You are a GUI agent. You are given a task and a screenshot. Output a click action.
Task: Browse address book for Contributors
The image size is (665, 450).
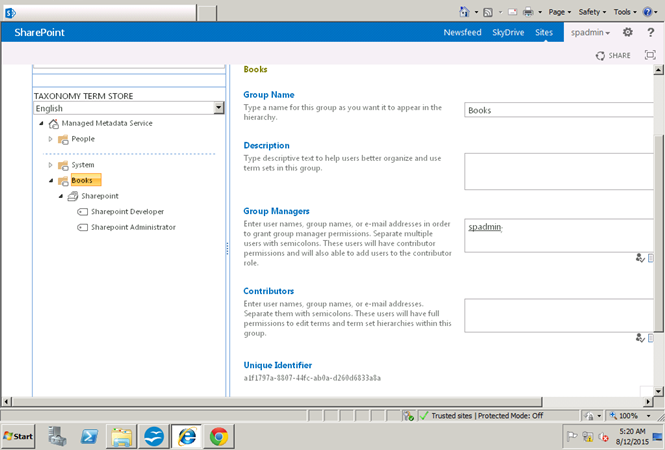[x=651, y=338]
